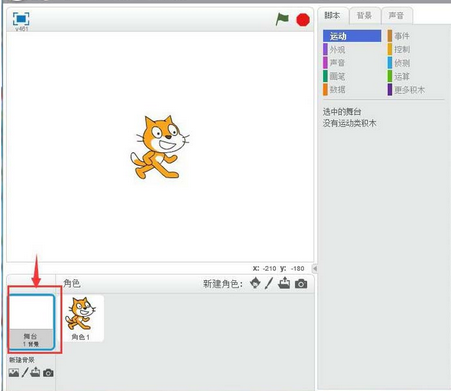Click the 没有运动类积木 message text
Screen dimensions: 451x391
(x=349, y=123)
